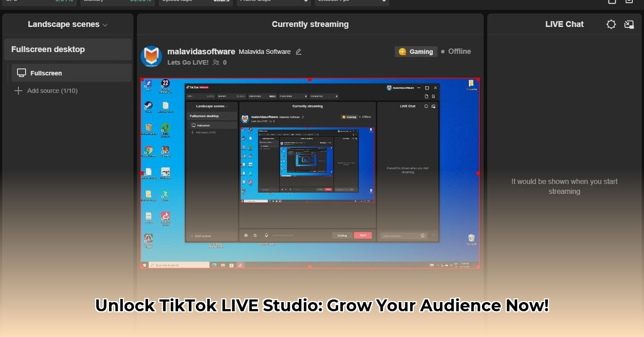644x337 pixels.
Task: Pop out the LIVE Chat panel
Action: click(629, 24)
